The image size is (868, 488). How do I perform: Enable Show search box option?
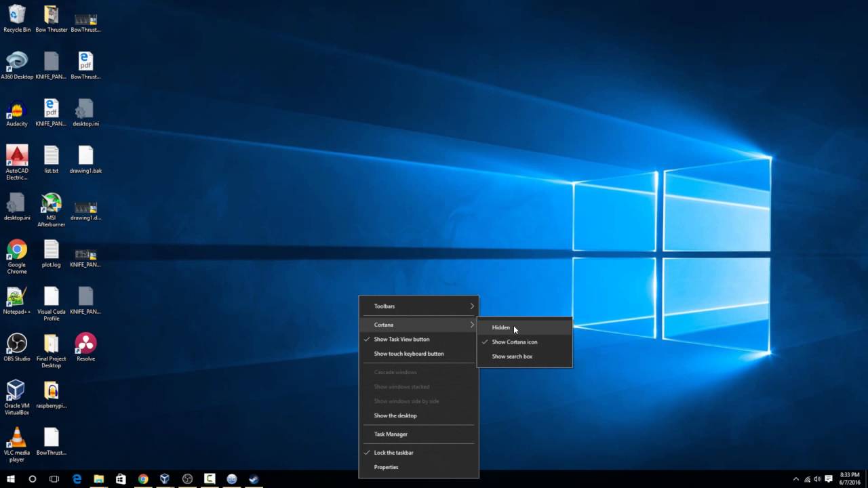pyautogui.click(x=512, y=356)
